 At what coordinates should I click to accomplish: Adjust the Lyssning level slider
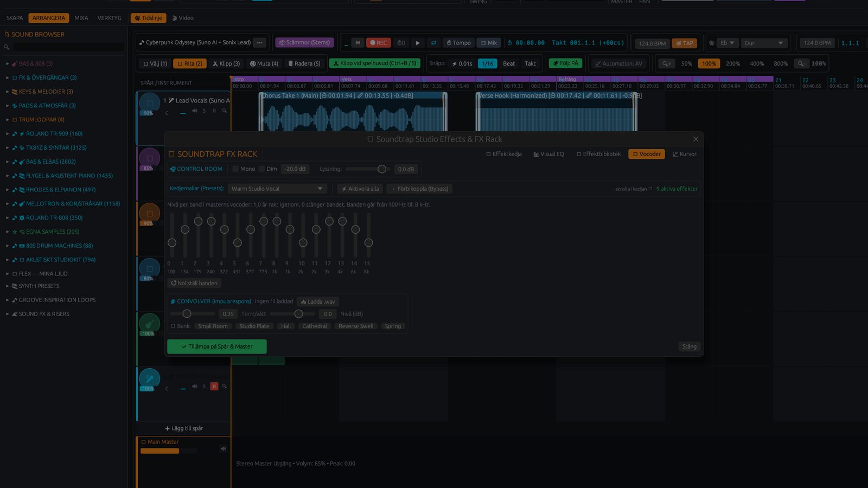(x=367, y=169)
